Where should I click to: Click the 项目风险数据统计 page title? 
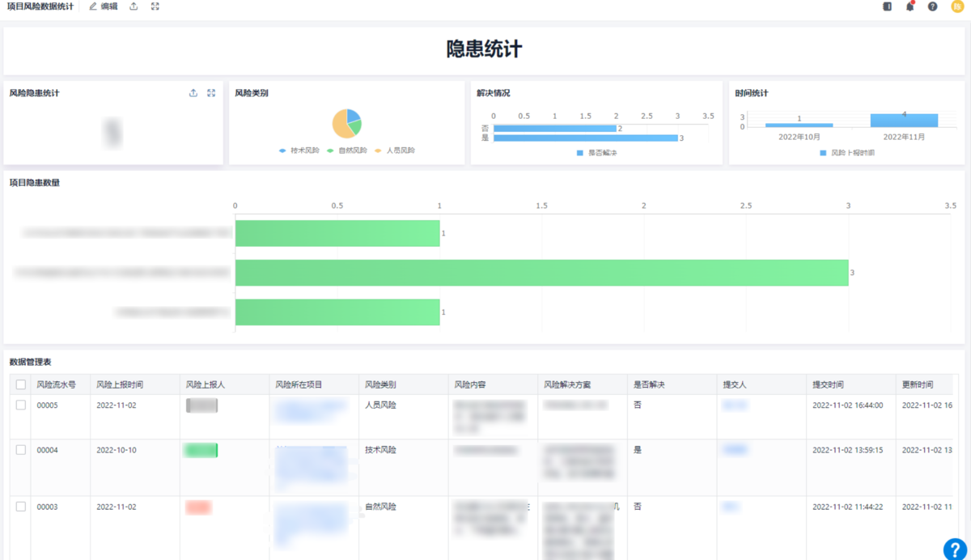point(40,6)
